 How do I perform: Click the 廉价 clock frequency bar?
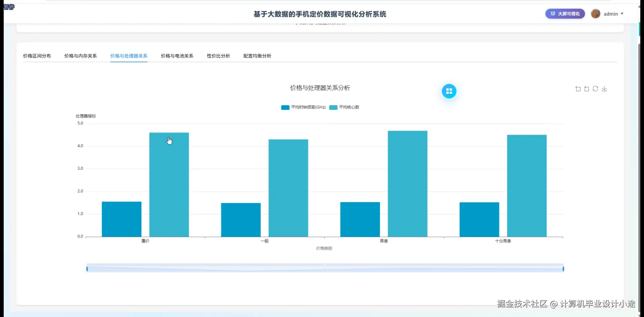point(122,219)
